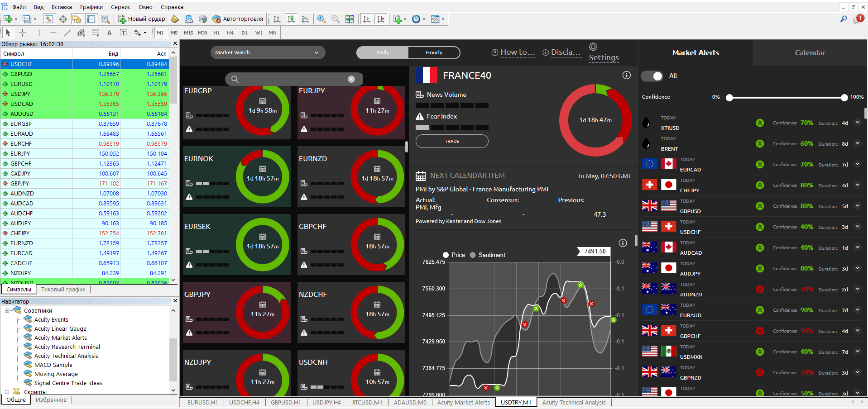Viewport: 868px width, 409px height.
Task: Click the FRANCE40 info icon
Action: point(626,75)
